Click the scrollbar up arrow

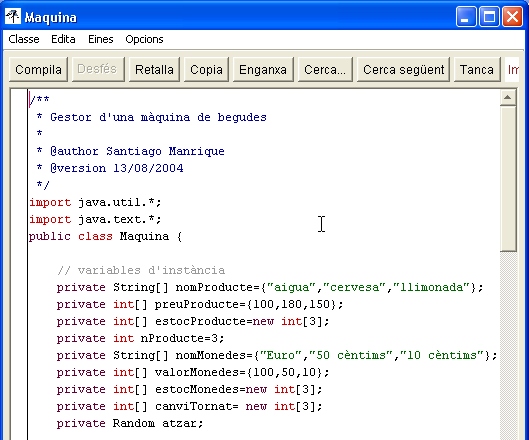pyautogui.click(x=508, y=98)
